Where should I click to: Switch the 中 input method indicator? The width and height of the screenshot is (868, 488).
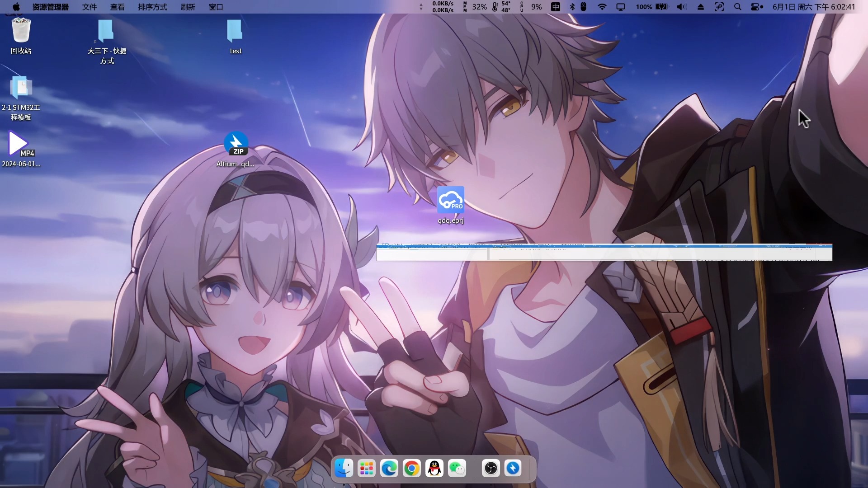tap(556, 7)
